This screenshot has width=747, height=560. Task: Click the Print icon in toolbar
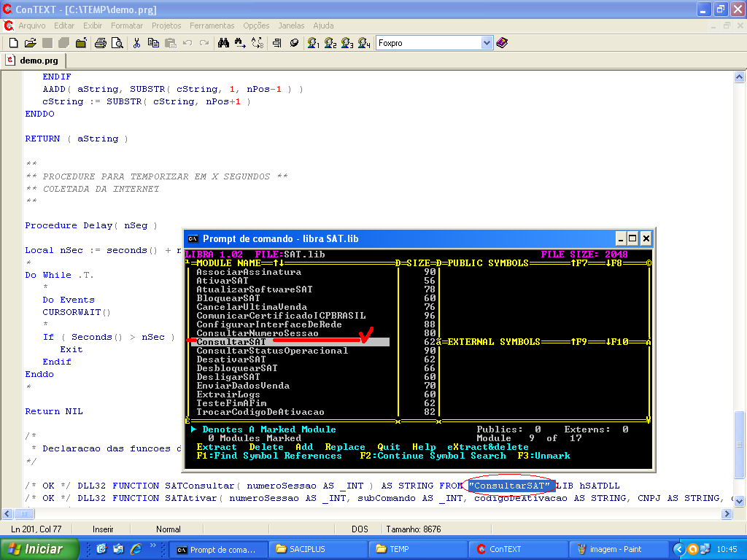pos(101,43)
